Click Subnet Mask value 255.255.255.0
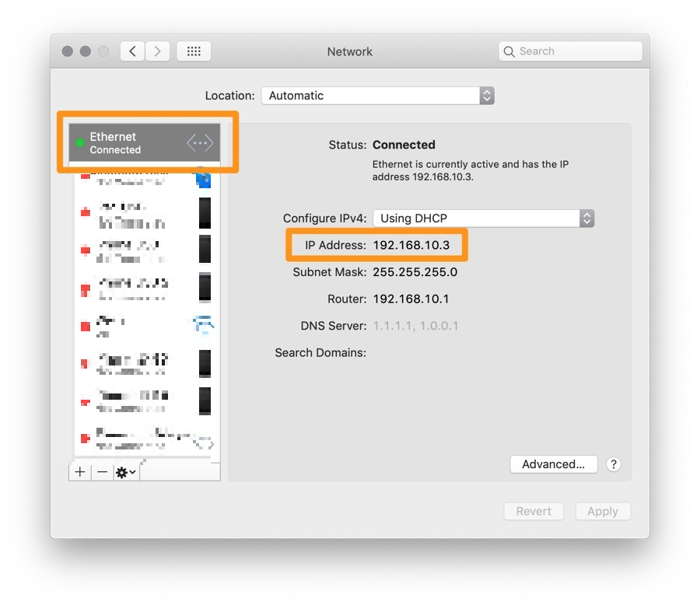Screen dimensions: 700x605 (x=415, y=272)
